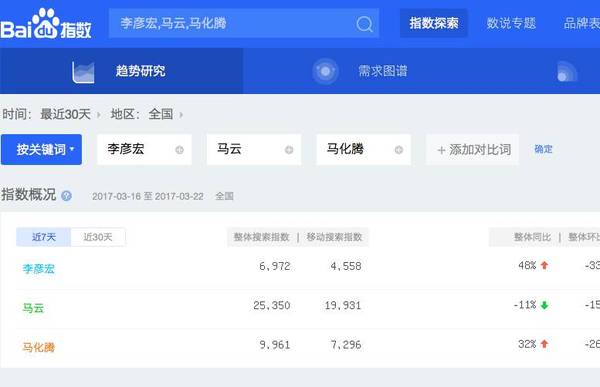Switch to 近30天 tab
600x387 pixels.
(98, 237)
